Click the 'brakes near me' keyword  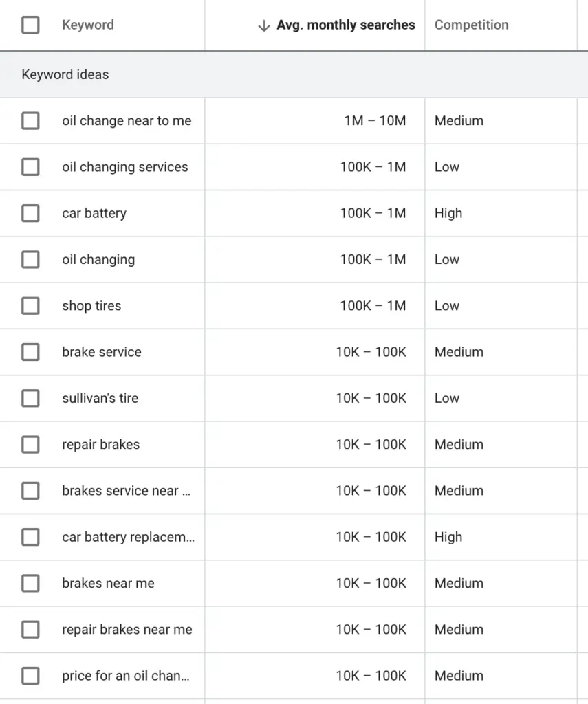click(108, 584)
